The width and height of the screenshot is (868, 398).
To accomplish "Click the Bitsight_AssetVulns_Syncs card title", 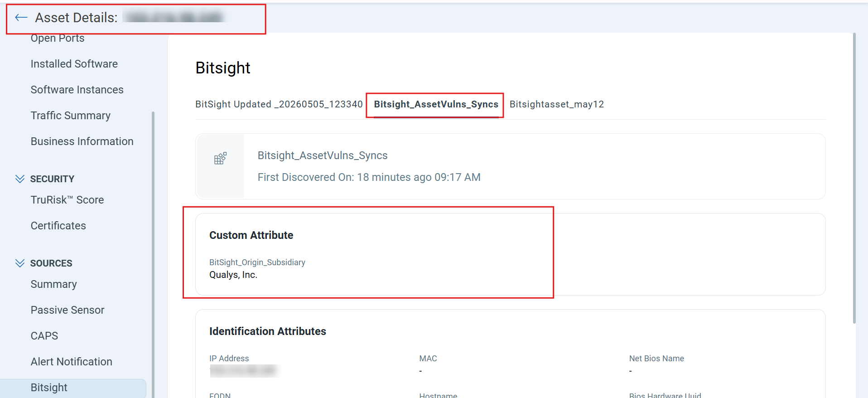I will click(323, 155).
